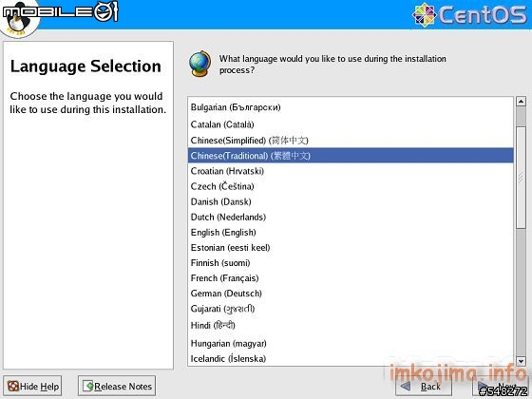The width and height of the screenshot is (532, 399).
Task: Open the Release Notes
Action: pos(117,386)
